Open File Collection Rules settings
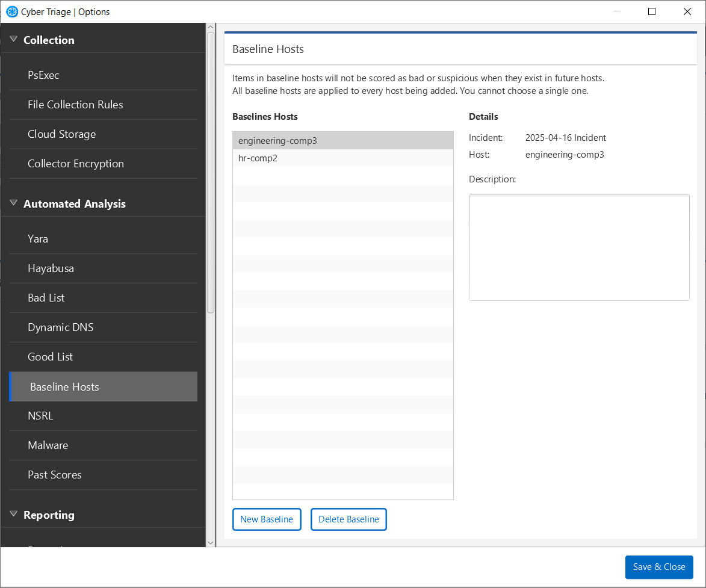Viewport: 706px width, 588px height. click(x=75, y=104)
